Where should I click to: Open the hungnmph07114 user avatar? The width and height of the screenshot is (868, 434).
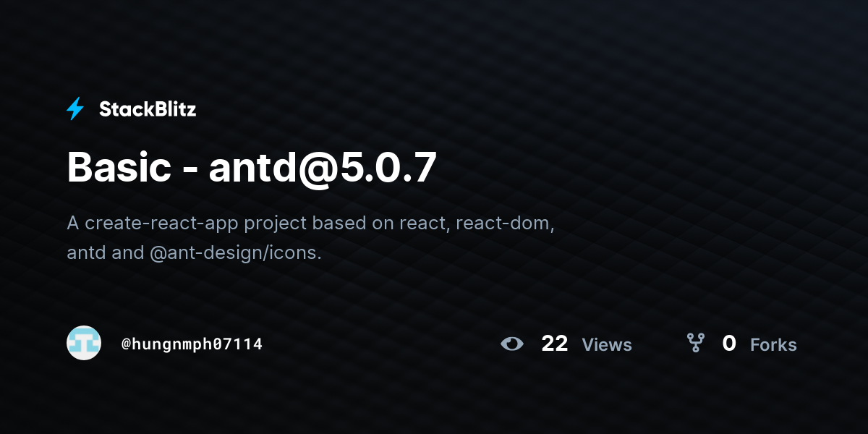click(x=84, y=343)
